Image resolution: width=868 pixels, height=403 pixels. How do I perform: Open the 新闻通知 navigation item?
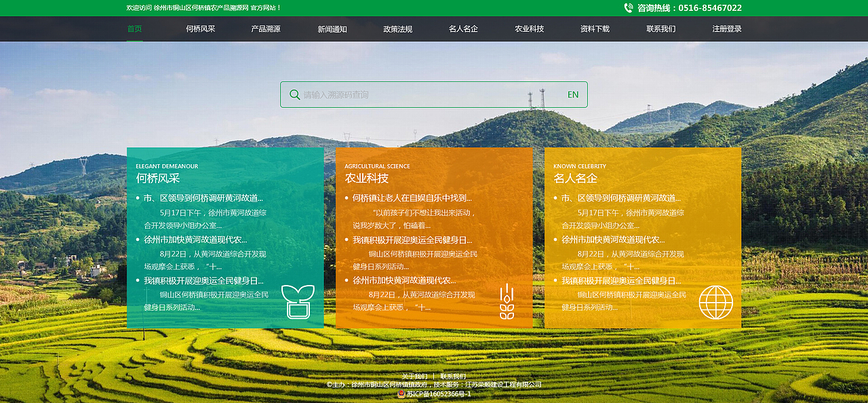click(332, 28)
